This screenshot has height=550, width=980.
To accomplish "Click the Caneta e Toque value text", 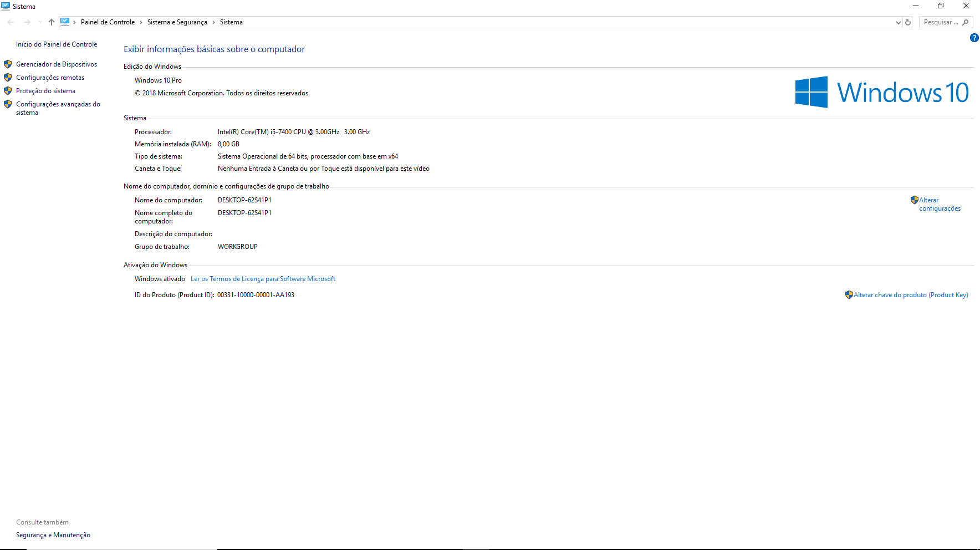I will tap(324, 169).
